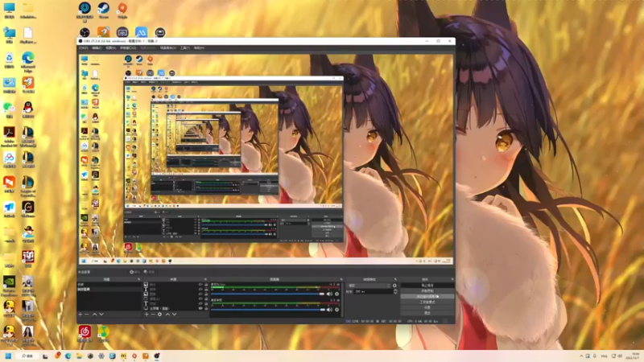Open the Docks menu in OBS menu bar
Screen dimensions: 644x362
(x=128, y=48)
